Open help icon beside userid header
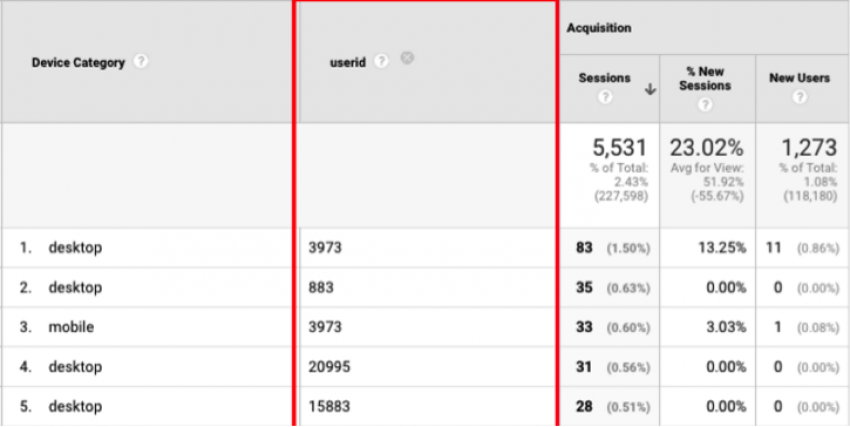 tap(381, 62)
